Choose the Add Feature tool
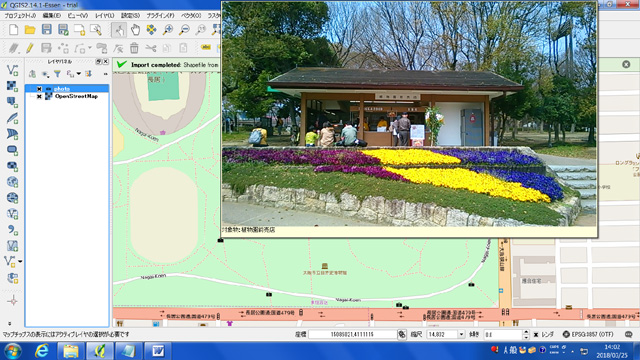This screenshot has height=360, width=640. coord(63,48)
